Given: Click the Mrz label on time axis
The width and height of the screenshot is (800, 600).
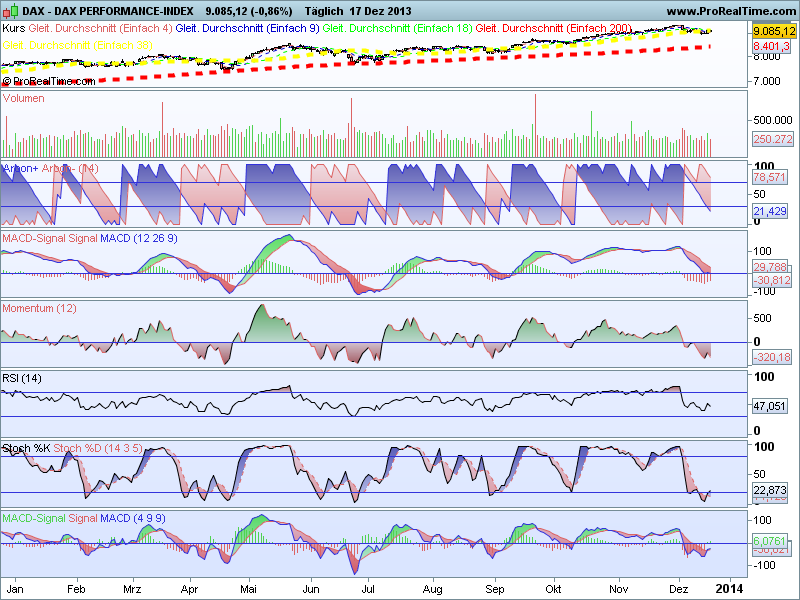Looking at the screenshot, I should (132, 589).
